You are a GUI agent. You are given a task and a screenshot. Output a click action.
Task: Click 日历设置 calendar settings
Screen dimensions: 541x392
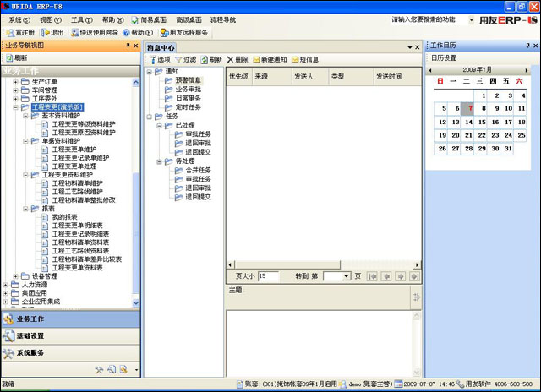point(444,58)
